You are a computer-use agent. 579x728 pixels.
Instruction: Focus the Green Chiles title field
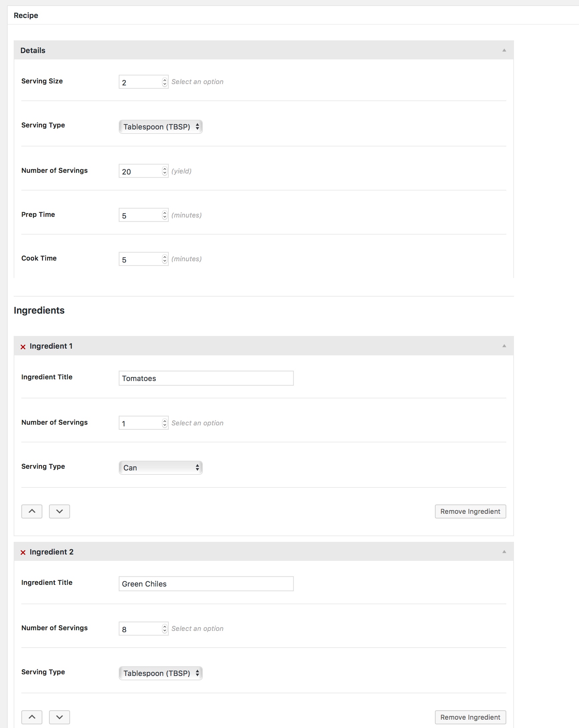point(206,584)
